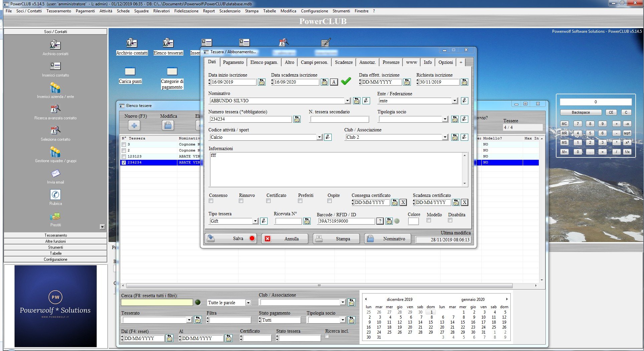Open the Tutte le parole dropdown

248,303
